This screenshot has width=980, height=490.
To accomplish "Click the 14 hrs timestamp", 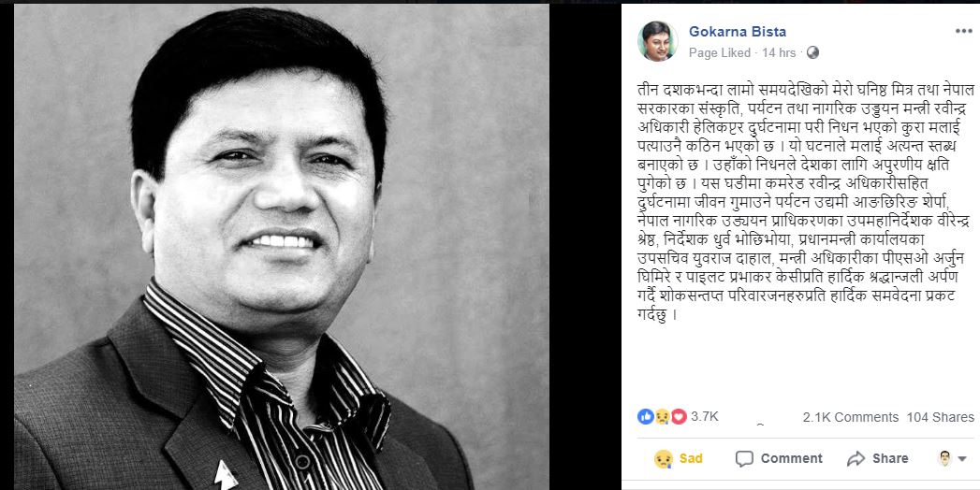I will point(779,53).
